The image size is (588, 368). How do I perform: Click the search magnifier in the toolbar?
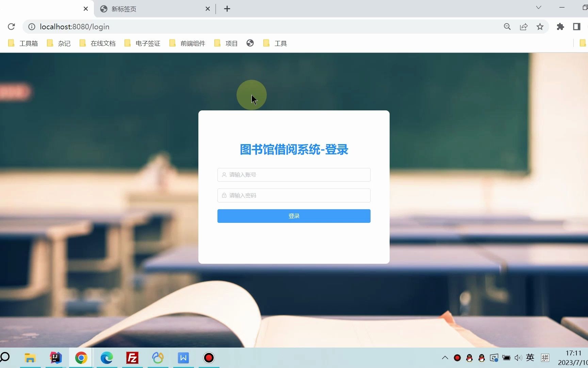507,27
